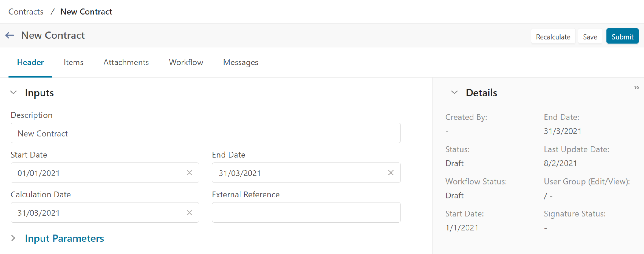
Task: Open the Messages tab
Action: click(241, 62)
